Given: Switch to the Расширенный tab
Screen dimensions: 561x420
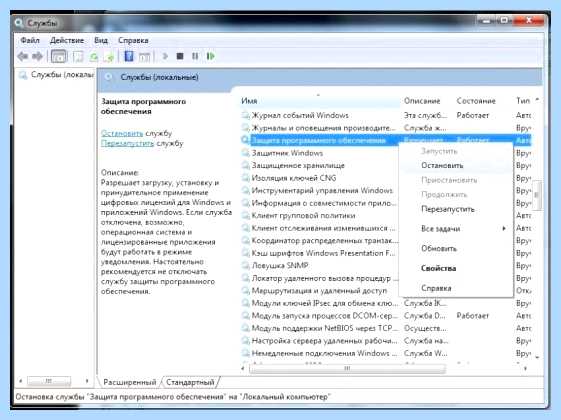Looking at the screenshot, I should click(x=130, y=382).
